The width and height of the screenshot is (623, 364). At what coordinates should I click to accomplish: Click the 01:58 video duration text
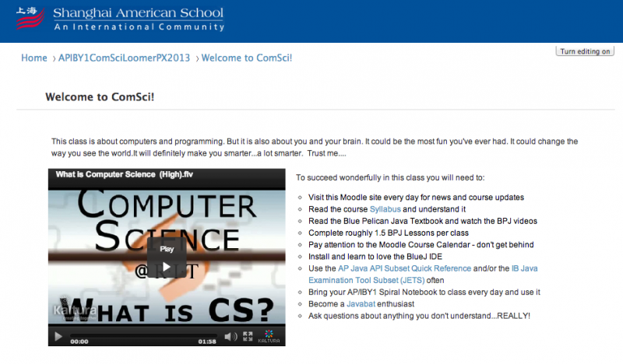point(207,341)
